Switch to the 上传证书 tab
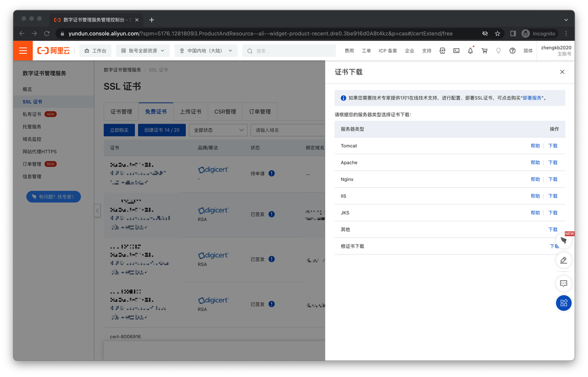Viewport: 588px width, 377px height. click(x=190, y=112)
